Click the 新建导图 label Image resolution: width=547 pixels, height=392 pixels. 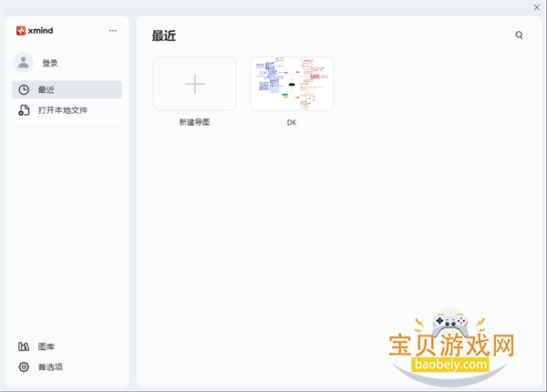pos(195,122)
